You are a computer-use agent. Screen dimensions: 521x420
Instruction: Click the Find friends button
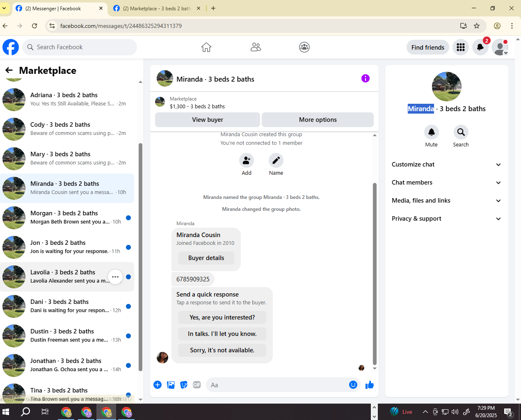tap(428, 47)
